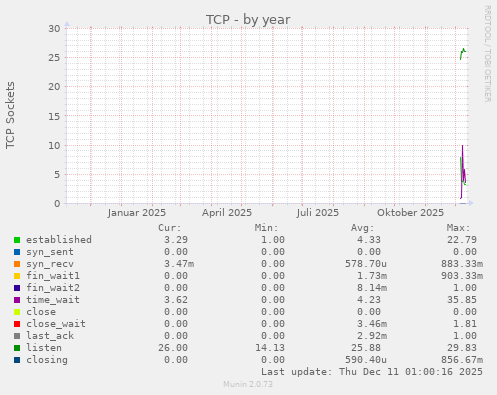Click the listen dark green swatch
This screenshot has width=497, height=395.
tap(17, 348)
